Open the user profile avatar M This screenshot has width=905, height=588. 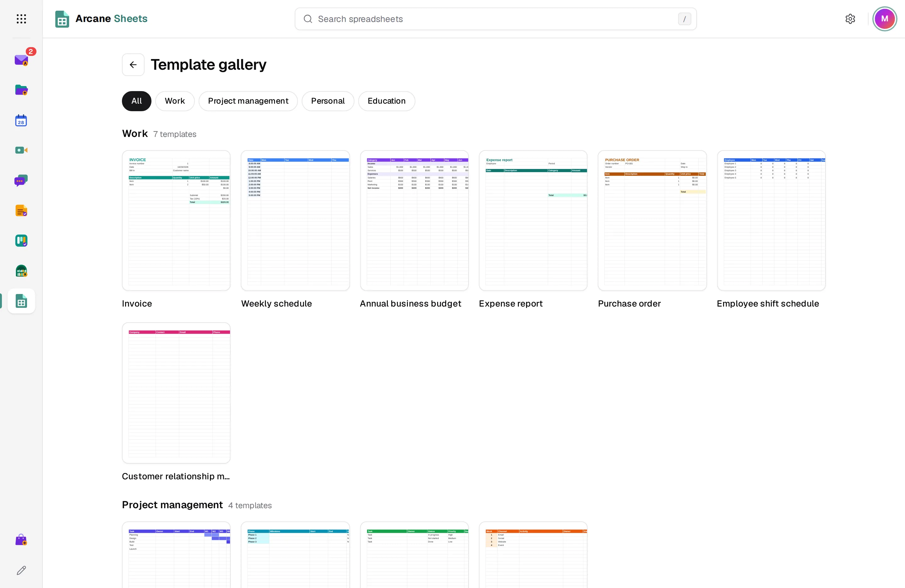[885, 19]
